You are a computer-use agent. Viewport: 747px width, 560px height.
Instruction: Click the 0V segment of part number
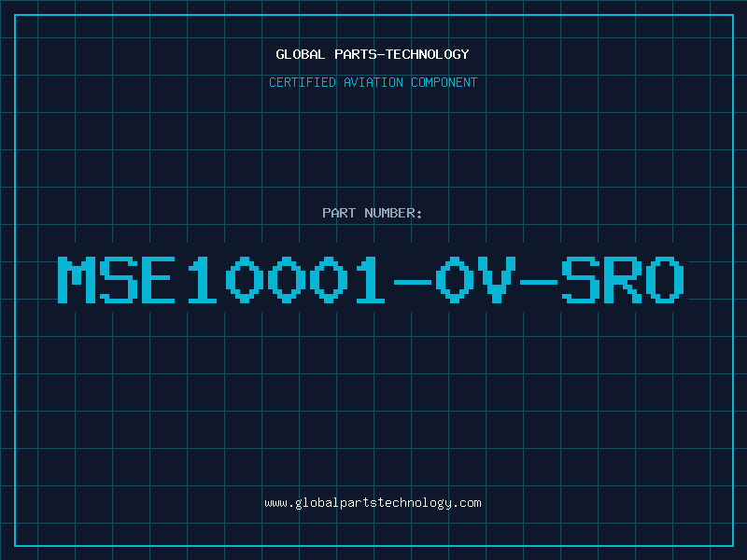point(476,280)
